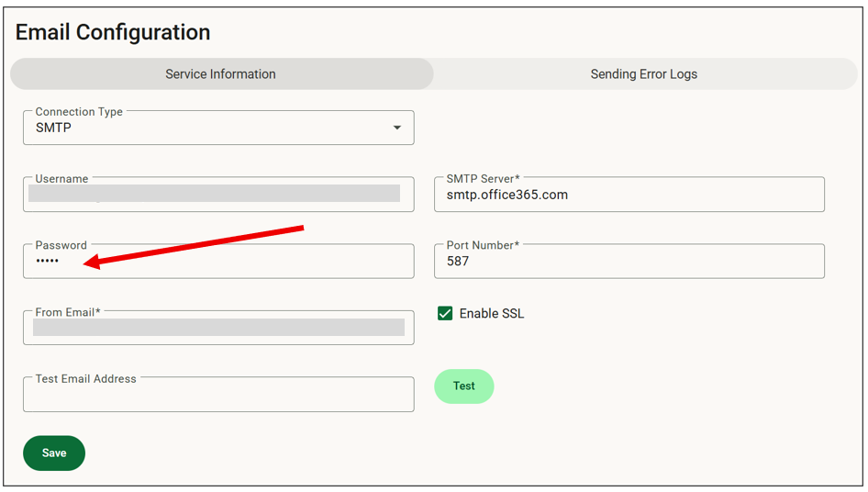This screenshot has height=492, width=868.
Task: Focus the Username input field
Action: click(218, 195)
